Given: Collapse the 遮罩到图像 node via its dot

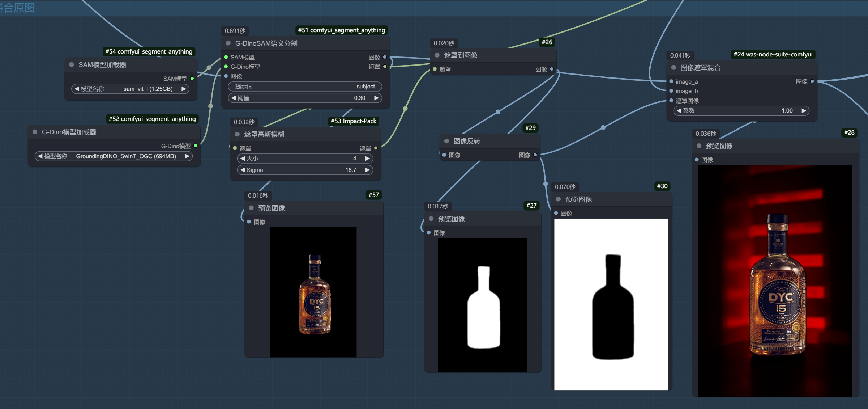Looking at the screenshot, I should (x=437, y=55).
